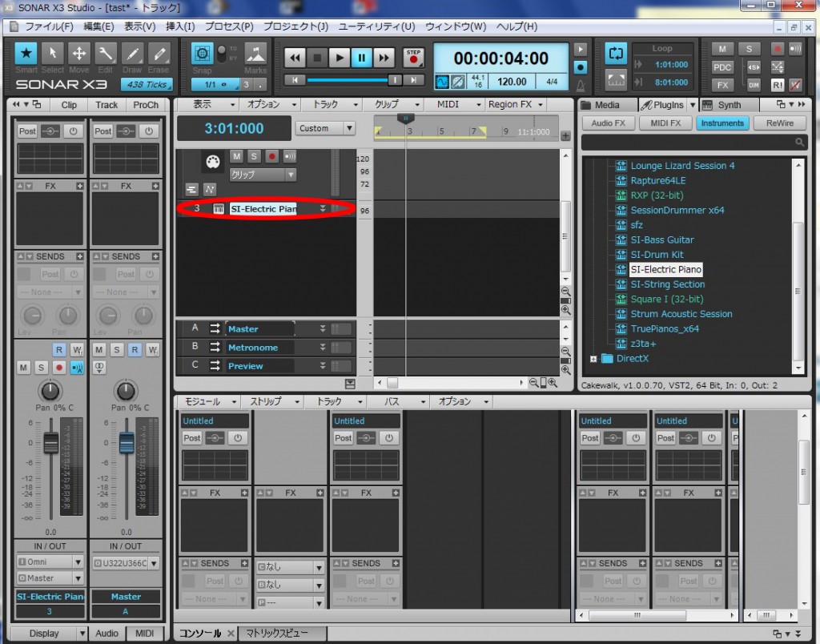Arm track record button in track pane
Screen dimensions: 820x644
272,156
